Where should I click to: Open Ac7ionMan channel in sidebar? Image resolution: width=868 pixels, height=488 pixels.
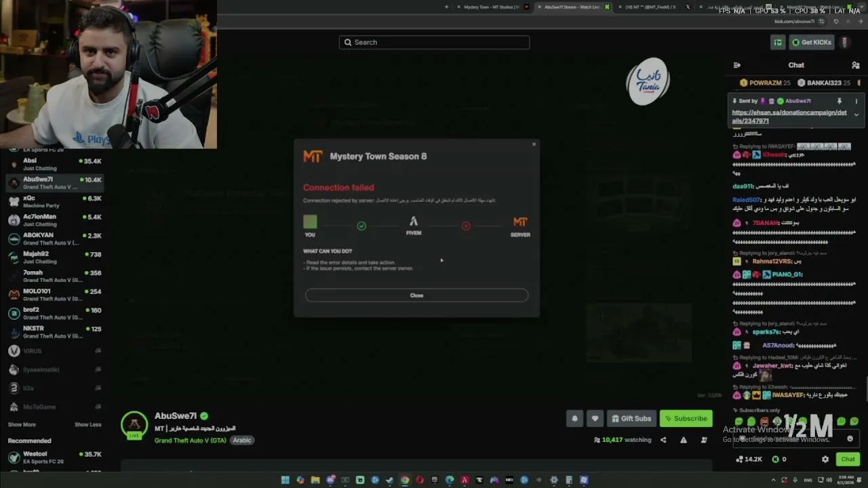[x=54, y=220]
